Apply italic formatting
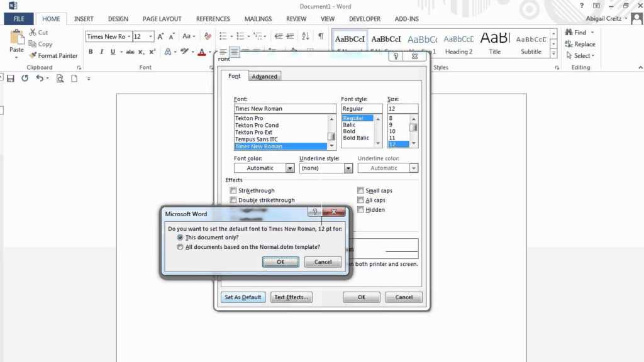The width and height of the screenshot is (644, 362). (102, 51)
